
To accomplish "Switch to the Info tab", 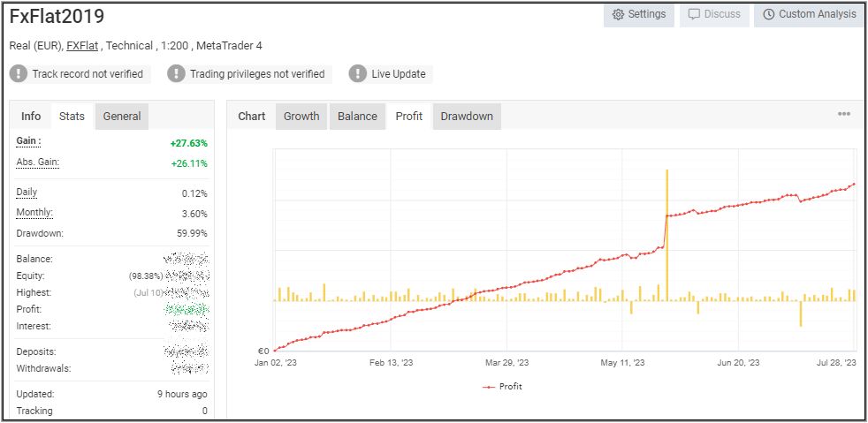I will coord(31,116).
